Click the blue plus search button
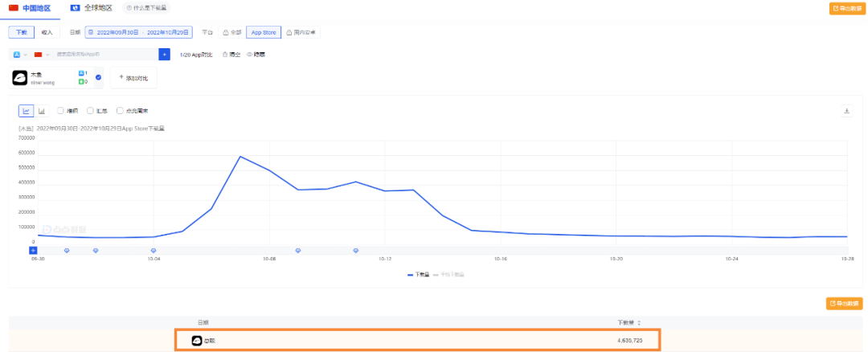The height and width of the screenshot is (352, 868). pos(164,55)
